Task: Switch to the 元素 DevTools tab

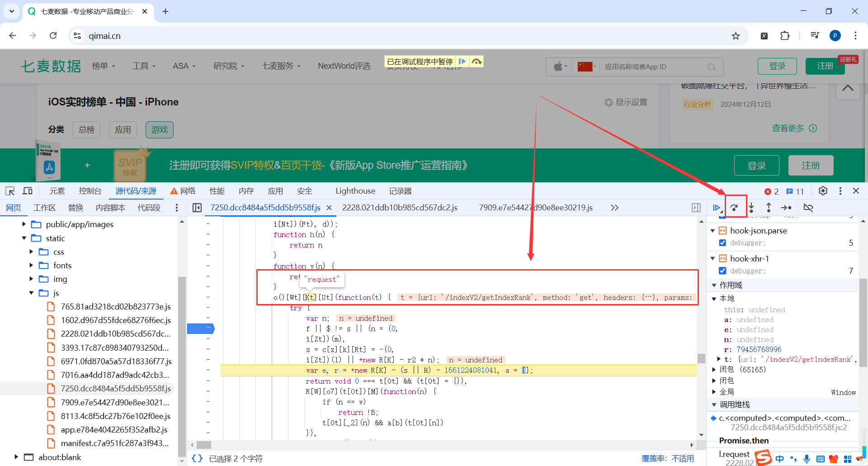Action: coord(57,191)
